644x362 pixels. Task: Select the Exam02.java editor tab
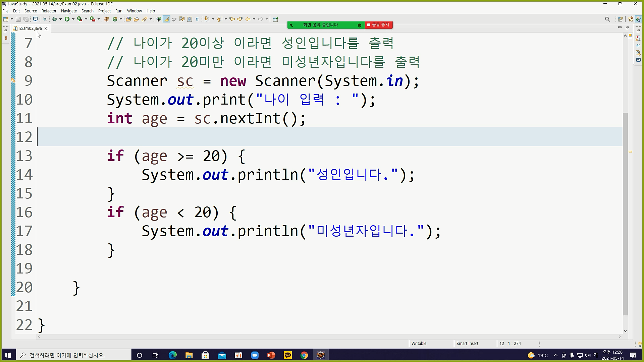(30, 28)
